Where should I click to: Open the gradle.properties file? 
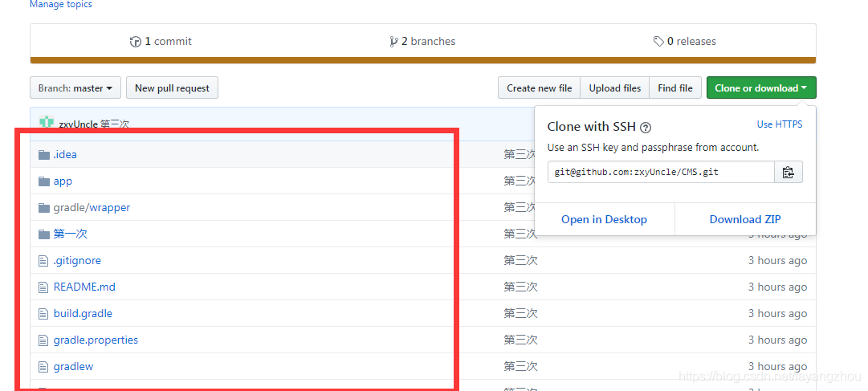pyautogui.click(x=96, y=340)
